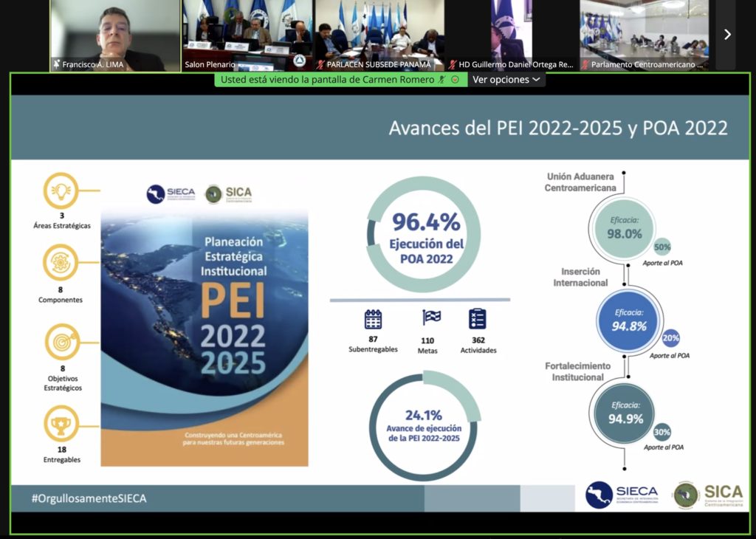Viewport: 756px width, 539px height.
Task: Click the 18 Entregables label
Action: (62, 455)
